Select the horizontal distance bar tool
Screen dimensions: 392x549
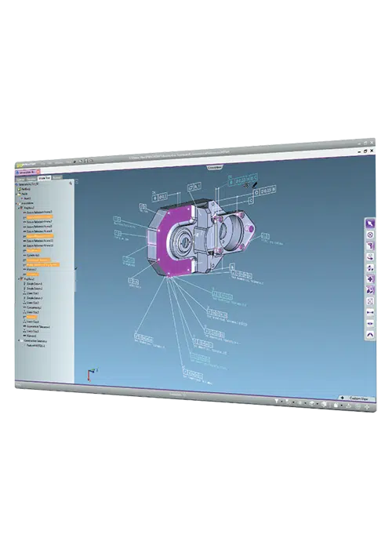(370, 312)
